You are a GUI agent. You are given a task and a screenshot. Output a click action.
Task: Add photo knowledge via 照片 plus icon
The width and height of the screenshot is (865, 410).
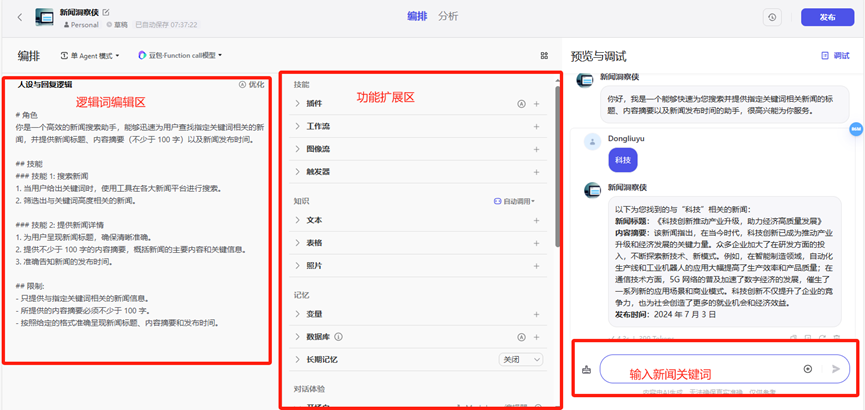tap(536, 265)
